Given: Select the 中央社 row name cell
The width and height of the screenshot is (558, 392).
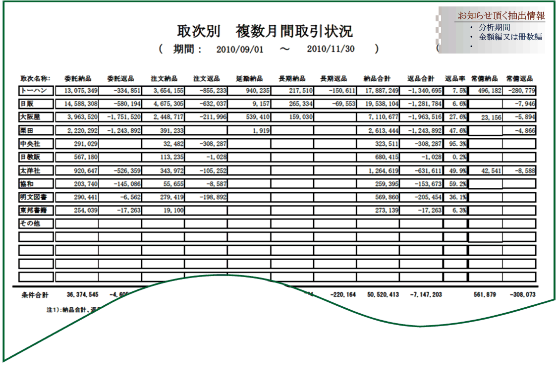Looking at the screenshot, I should click(x=36, y=144).
